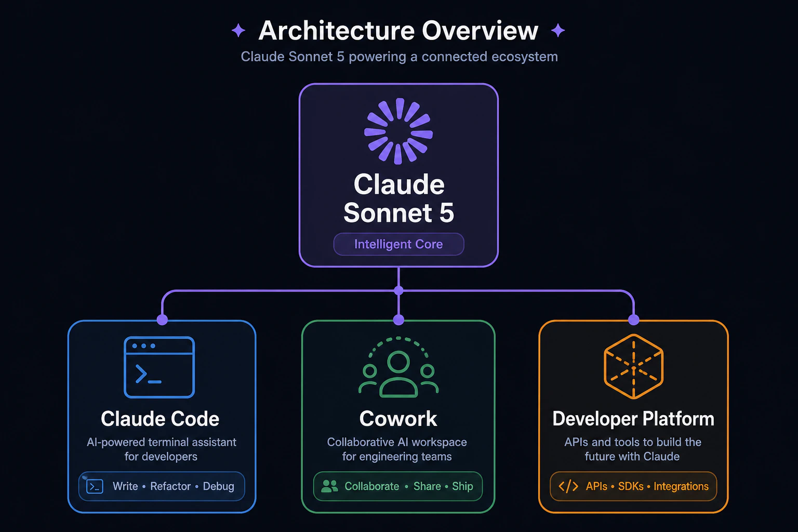Click the connector node dot atop Developer Platform card
This screenshot has height=532, width=798.
tap(633, 320)
